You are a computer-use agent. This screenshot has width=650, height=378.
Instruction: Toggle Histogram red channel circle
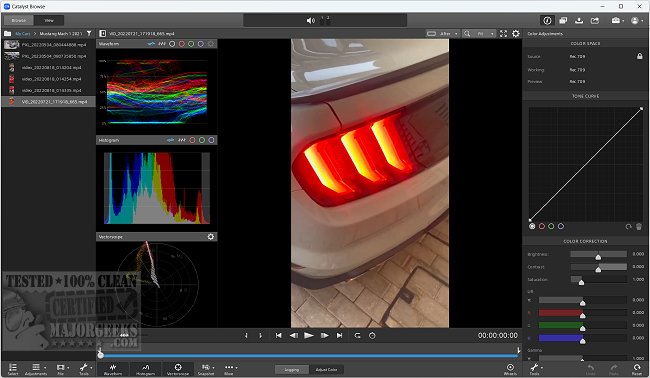[x=192, y=140]
